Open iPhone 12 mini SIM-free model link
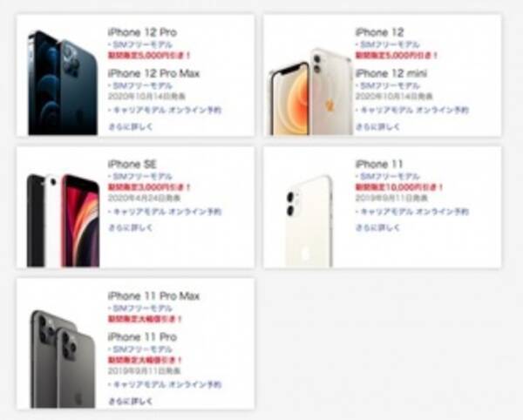The image size is (523, 420). tap(390, 85)
